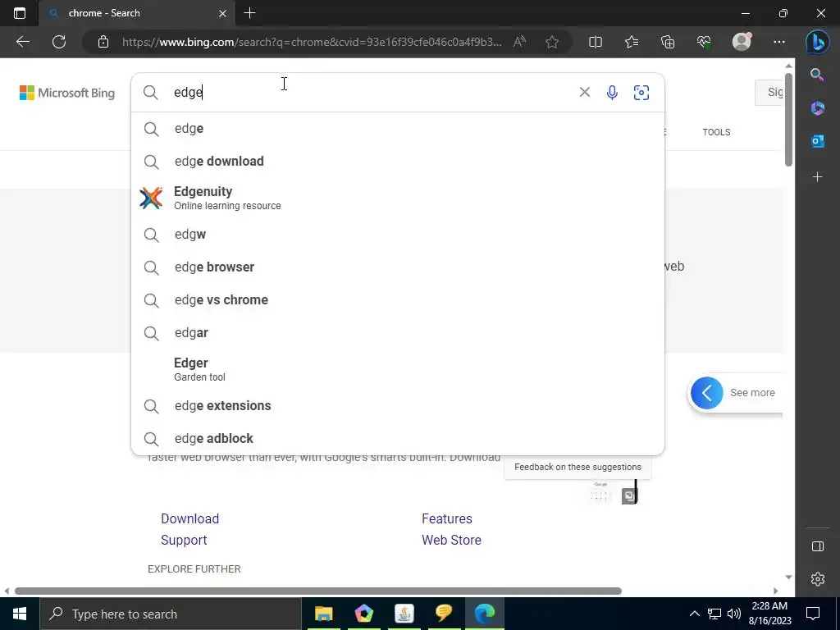Clear the search box with X icon
This screenshot has width=840, height=630.
584,92
